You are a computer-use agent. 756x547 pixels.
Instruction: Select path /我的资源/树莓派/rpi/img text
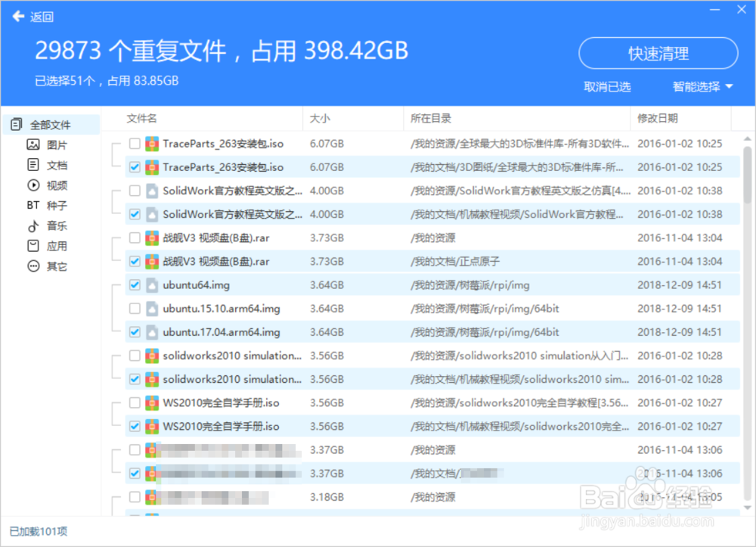tap(469, 285)
